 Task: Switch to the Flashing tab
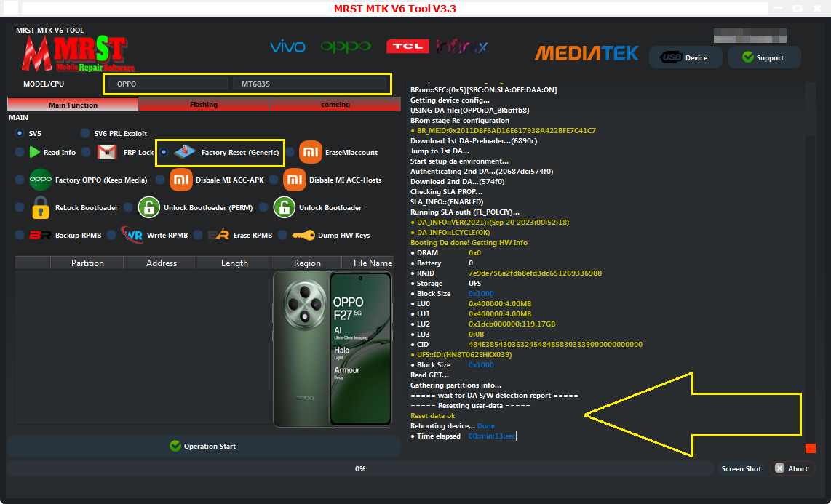tap(204, 105)
